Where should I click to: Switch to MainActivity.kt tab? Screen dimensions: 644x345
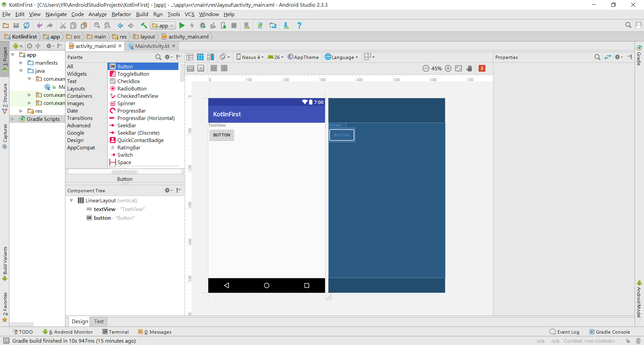tap(152, 46)
